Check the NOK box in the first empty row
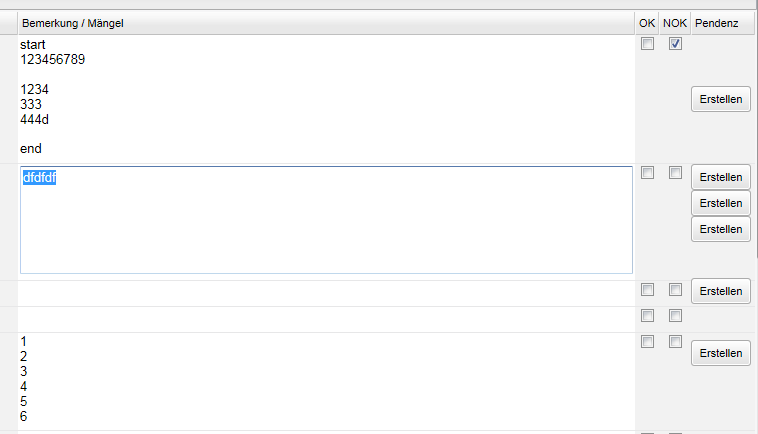Viewport: 758px width, 434px height. pyautogui.click(x=675, y=290)
